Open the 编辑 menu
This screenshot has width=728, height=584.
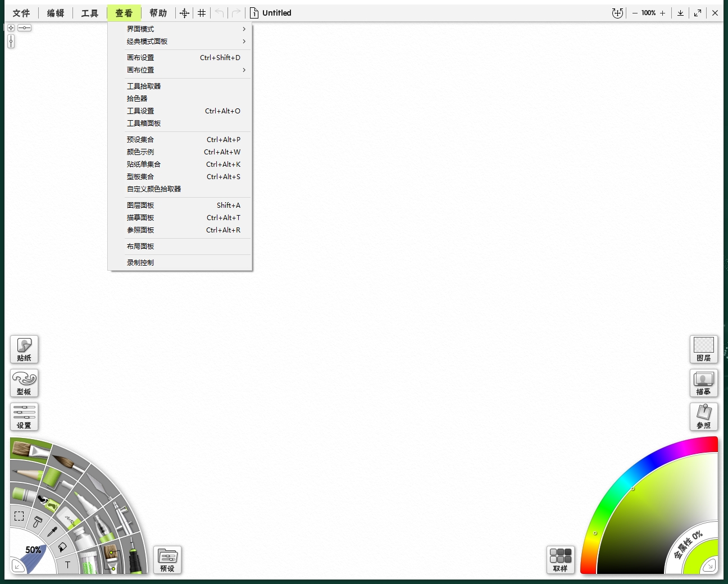56,13
